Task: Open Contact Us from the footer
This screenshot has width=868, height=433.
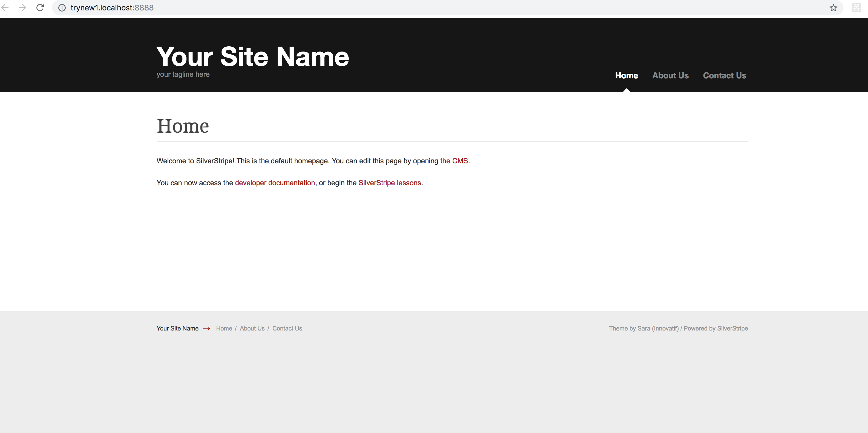Action: (x=287, y=329)
